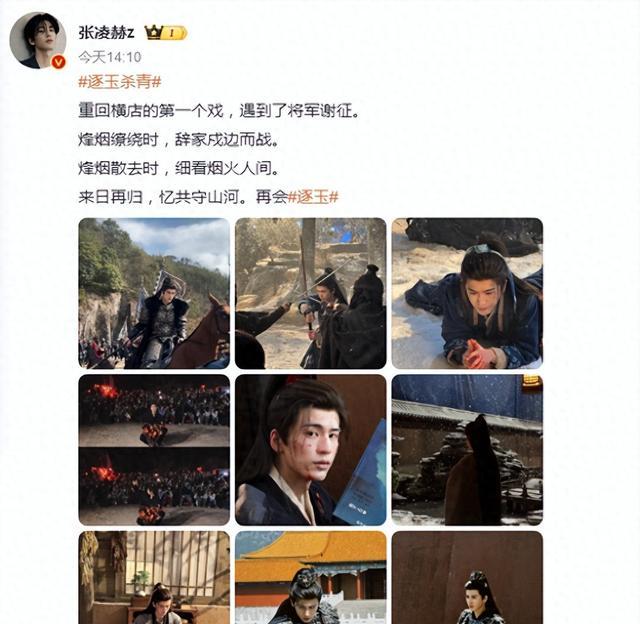The width and height of the screenshot is (640, 624).
Task: View close-up portrait with blood-stained face
Action: tap(311, 450)
